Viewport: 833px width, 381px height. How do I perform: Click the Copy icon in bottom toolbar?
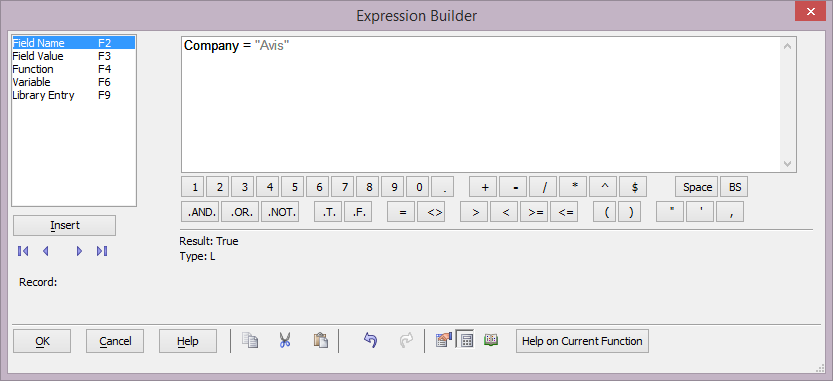coord(250,341)
